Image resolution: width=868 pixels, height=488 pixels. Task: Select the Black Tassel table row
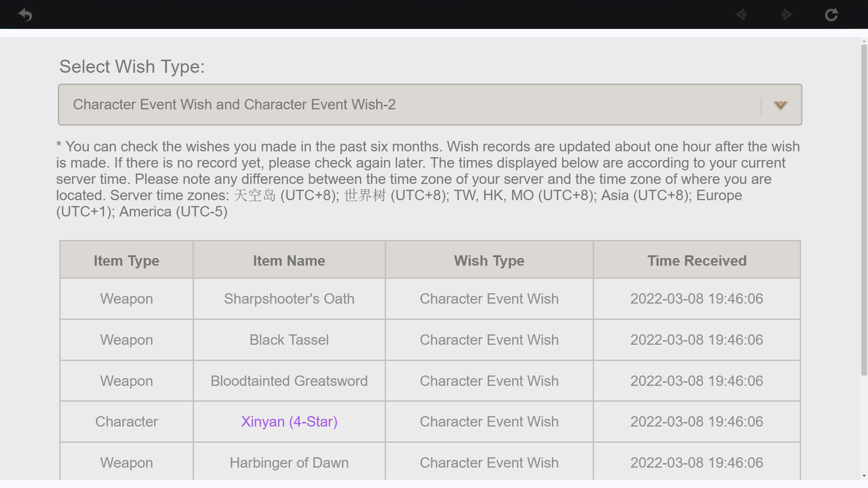(x=289, y=340)
